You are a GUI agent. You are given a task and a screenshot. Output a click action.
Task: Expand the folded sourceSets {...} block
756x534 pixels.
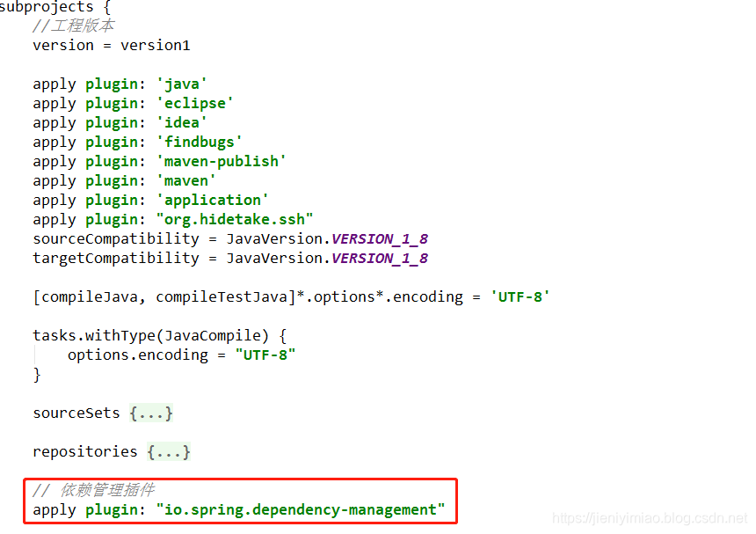(x=151, y=413)
